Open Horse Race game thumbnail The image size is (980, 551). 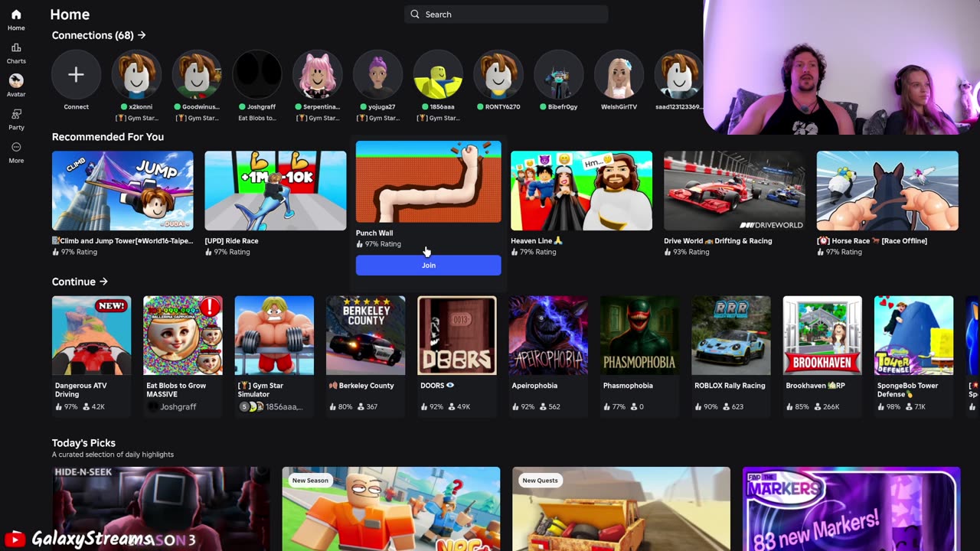(x=887, y=191)
